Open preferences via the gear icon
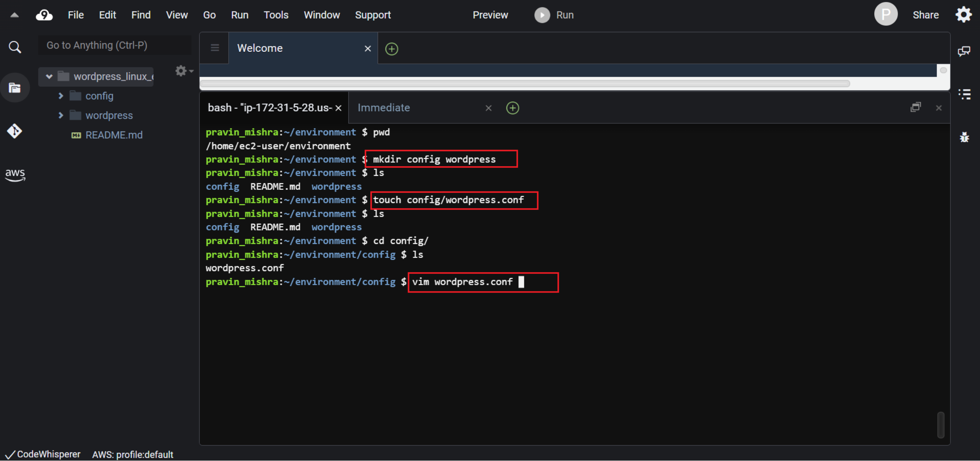The height and width of the screenshot is (461, 980). coord(964,15)
